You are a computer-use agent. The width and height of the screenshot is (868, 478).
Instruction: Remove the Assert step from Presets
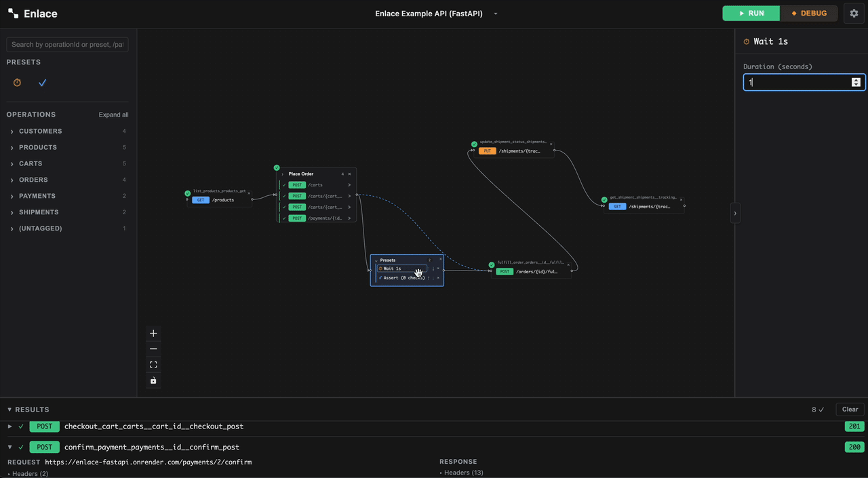438,278
